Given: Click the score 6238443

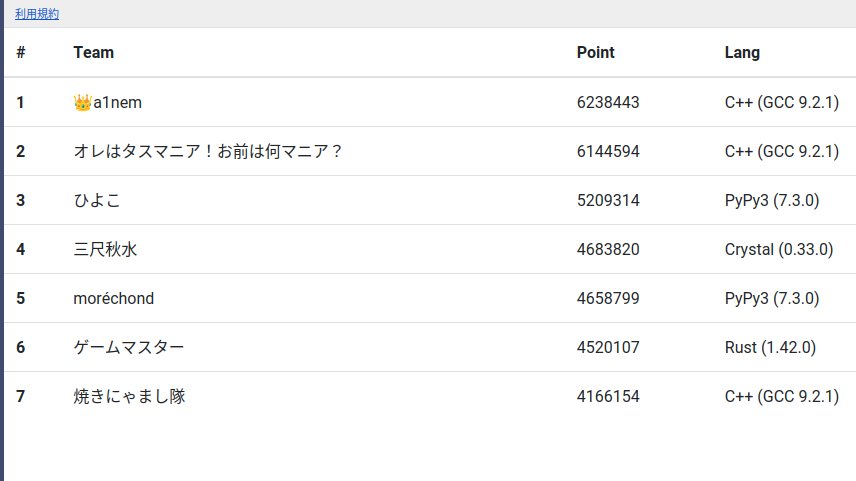Looking at the screenshot, I should pos(608,103).
